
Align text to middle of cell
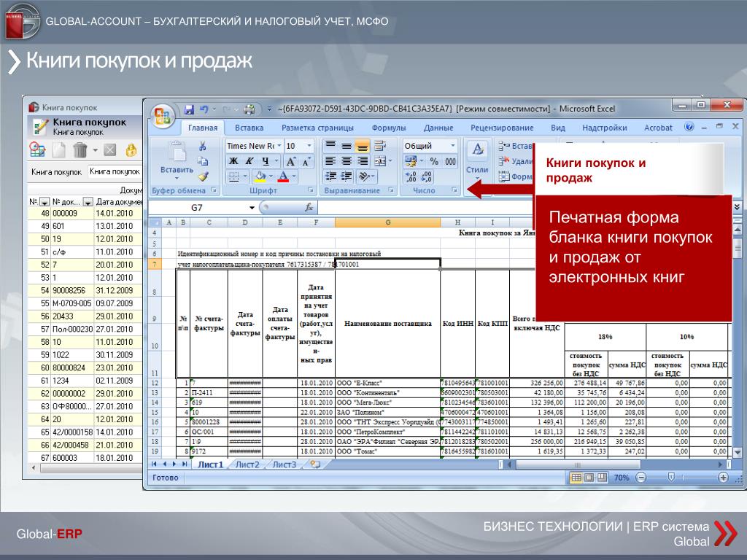point(347,146)
